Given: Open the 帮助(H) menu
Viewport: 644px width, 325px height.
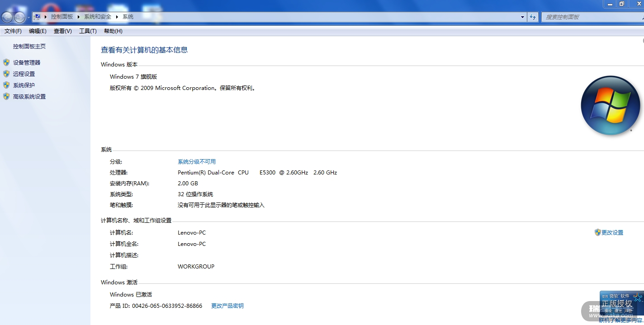Looking at the screenshot, I should coord(113,31).
